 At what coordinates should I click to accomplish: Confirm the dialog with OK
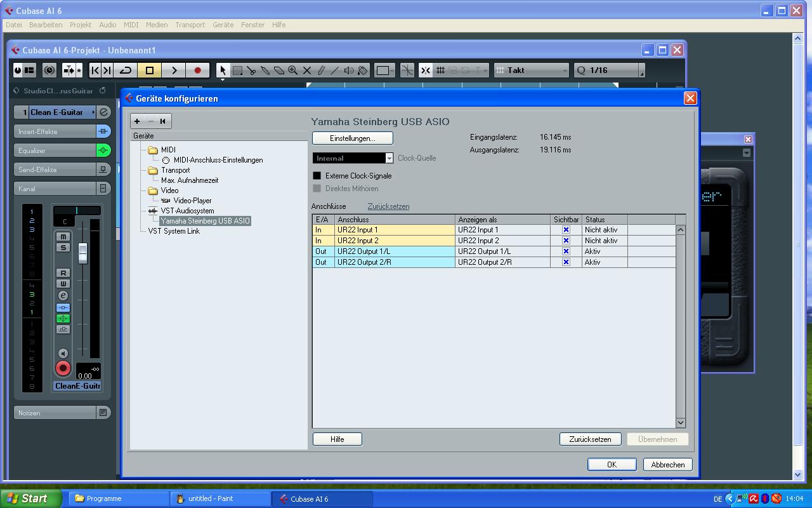click(x=612, y=464)
